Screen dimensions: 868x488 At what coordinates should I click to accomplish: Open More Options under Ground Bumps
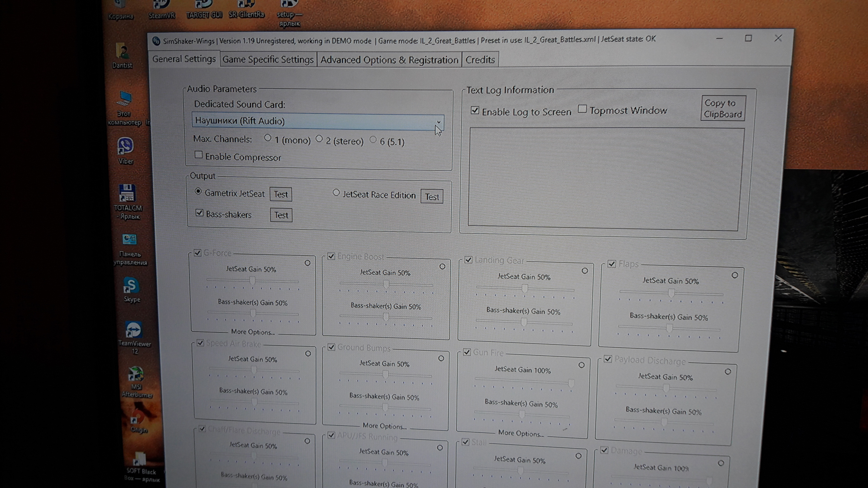(x=385, y=426)
